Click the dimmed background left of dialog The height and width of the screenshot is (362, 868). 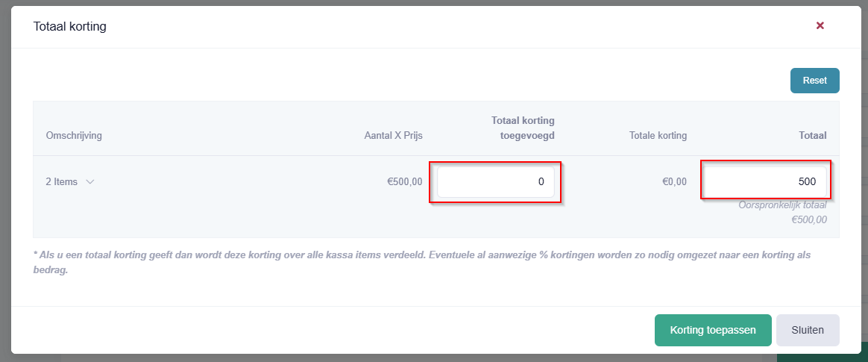(5, 181)
